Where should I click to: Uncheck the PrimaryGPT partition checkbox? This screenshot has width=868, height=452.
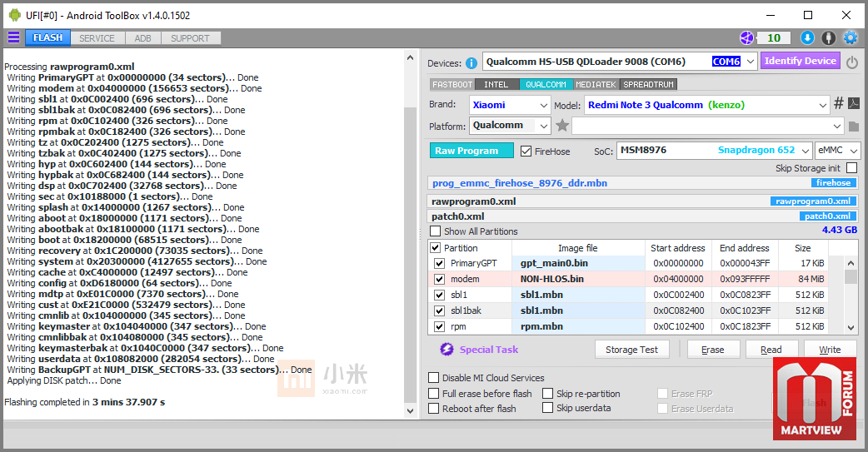(x=440, y=263)
